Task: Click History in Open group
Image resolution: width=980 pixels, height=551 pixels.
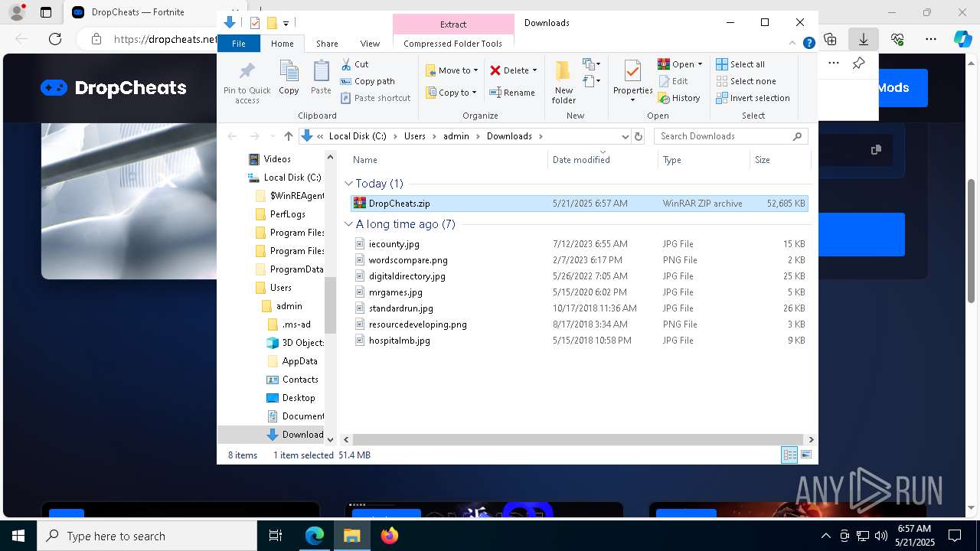Action: tap(679, 98)
